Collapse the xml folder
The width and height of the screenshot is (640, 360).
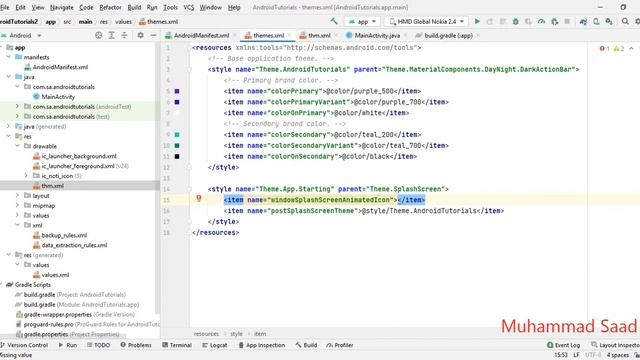[17, 225]
